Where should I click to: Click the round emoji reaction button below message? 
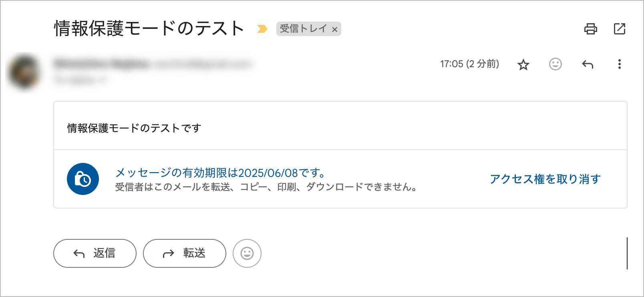[x=247, y=253]
